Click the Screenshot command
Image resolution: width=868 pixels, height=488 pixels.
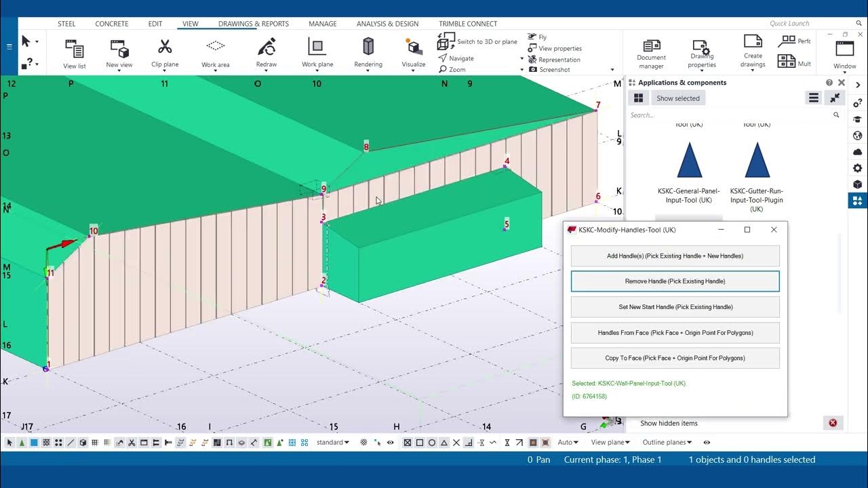pos(549,70)
